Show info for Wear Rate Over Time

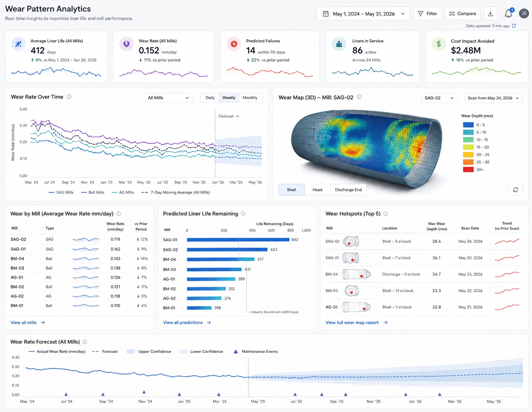click(x=69, y=97)
